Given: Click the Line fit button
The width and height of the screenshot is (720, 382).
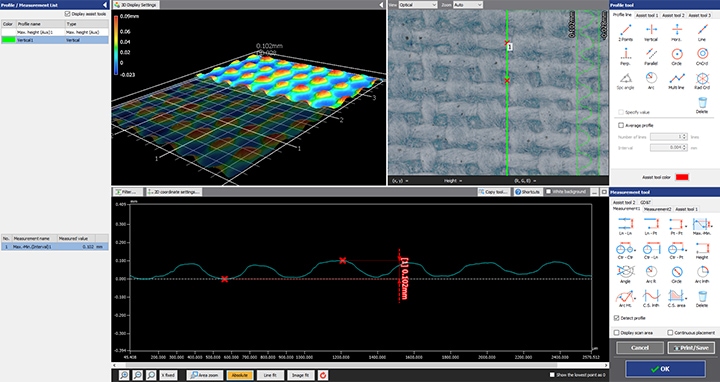Looking at the screenshot, I should coord(270,375).
